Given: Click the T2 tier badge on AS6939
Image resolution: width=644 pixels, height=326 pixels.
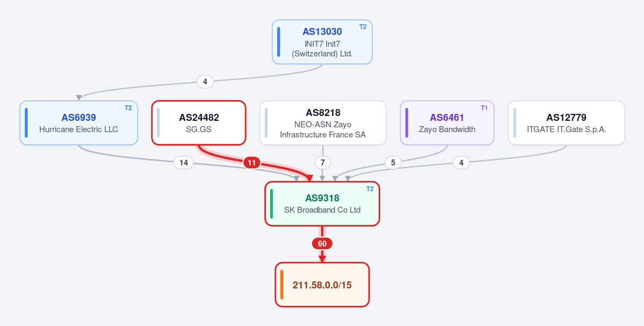Looking at the screenshot, I should (x=128, y=107).
